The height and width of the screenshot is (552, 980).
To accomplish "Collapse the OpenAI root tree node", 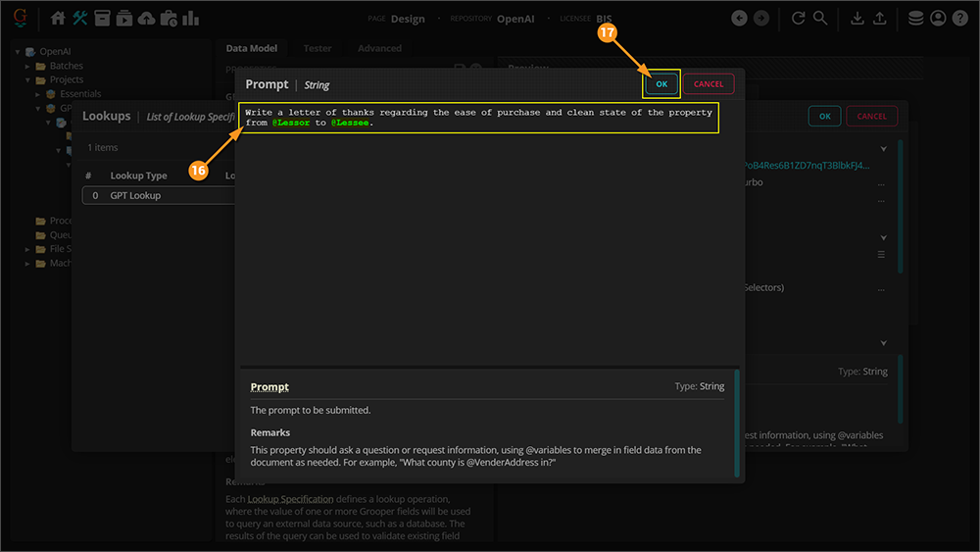I will [x=18, y=52].
